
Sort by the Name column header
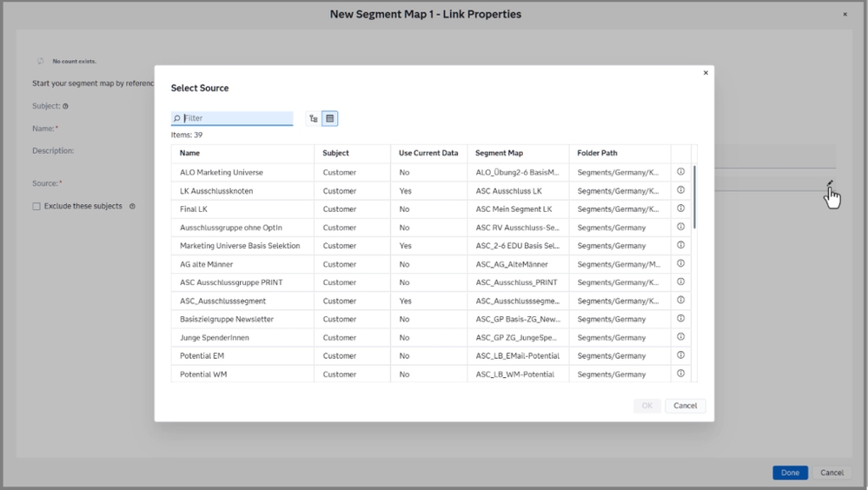coord(242,154)
